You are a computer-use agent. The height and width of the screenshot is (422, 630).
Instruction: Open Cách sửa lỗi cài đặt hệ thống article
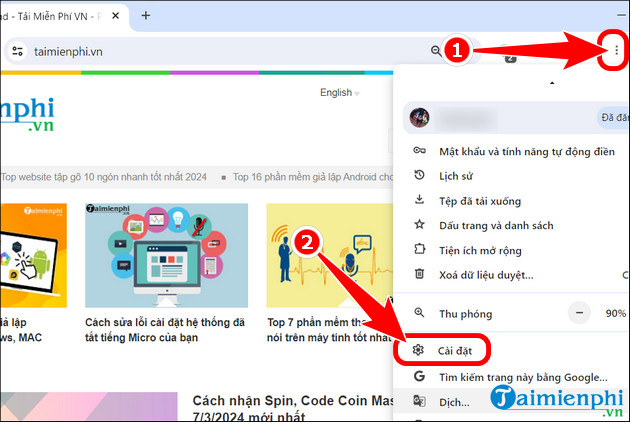[x=165, y=330]
